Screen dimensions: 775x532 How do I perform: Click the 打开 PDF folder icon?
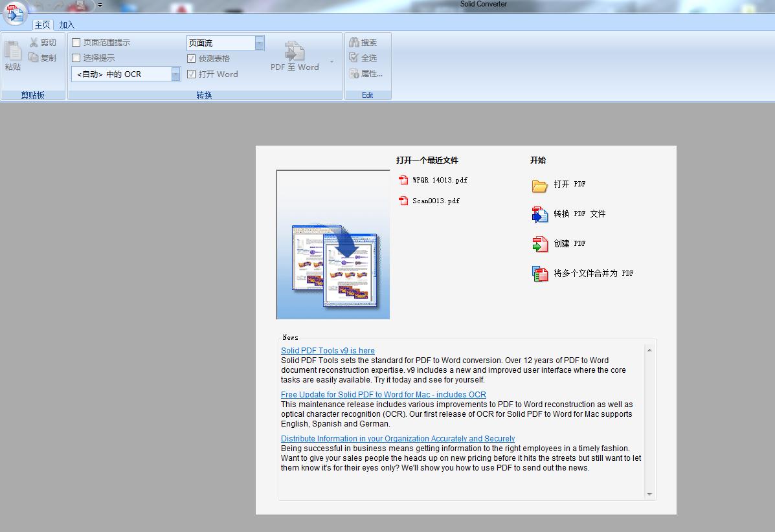540,185
